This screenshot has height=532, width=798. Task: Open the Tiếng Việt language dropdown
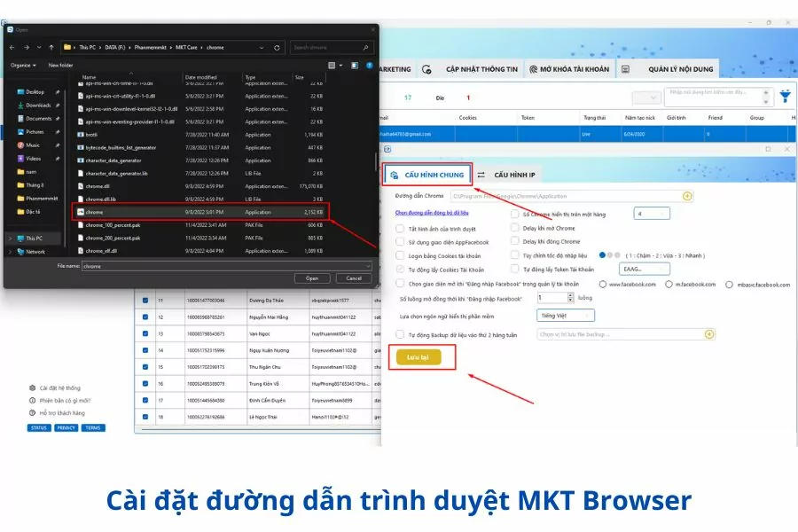tap(565, 316)
